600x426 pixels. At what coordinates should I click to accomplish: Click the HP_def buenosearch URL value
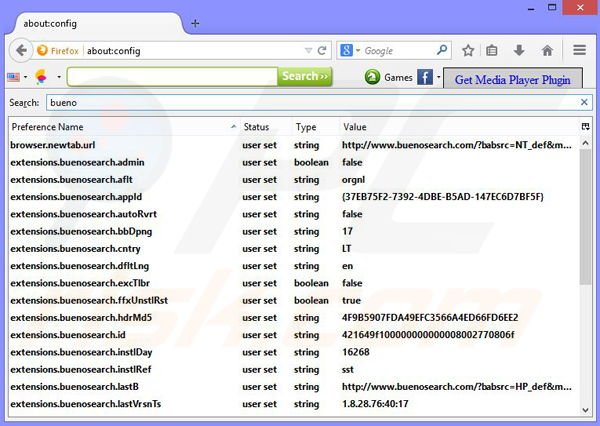click(457, 387)
